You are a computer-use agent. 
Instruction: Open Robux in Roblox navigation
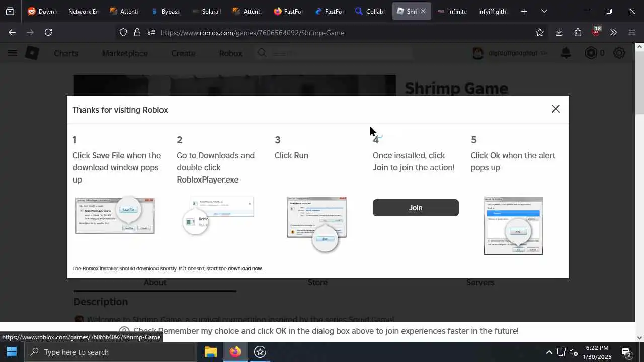pos(230,53)
